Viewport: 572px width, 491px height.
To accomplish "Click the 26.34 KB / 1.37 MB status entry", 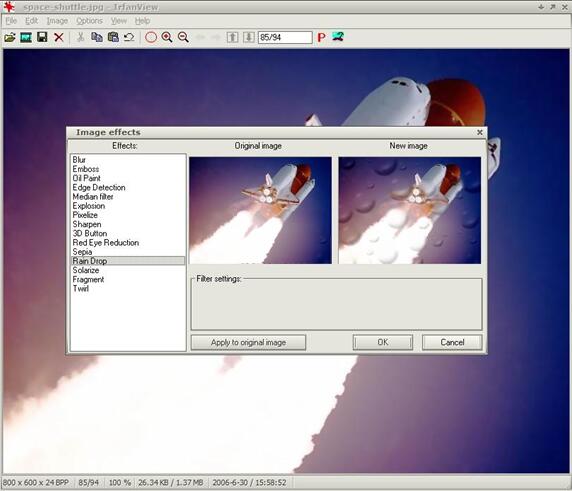I will click(x=171, y=483).
